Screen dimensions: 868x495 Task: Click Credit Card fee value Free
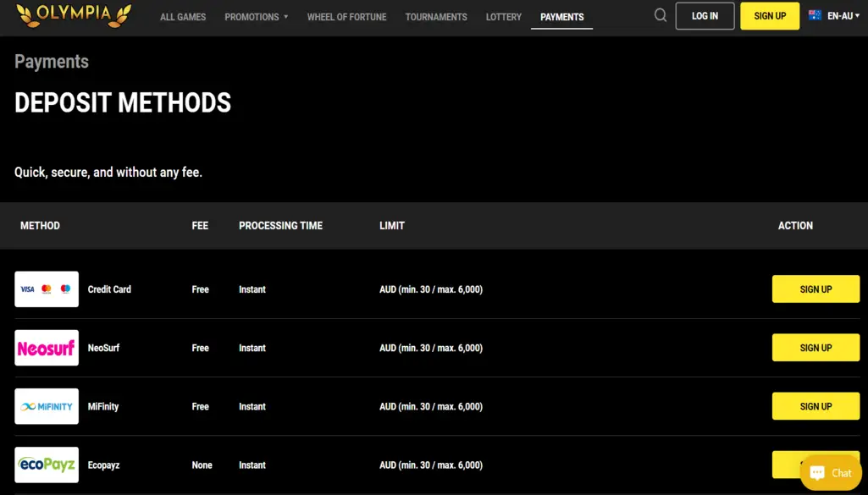pyautogui.click(x=201, y=289)
